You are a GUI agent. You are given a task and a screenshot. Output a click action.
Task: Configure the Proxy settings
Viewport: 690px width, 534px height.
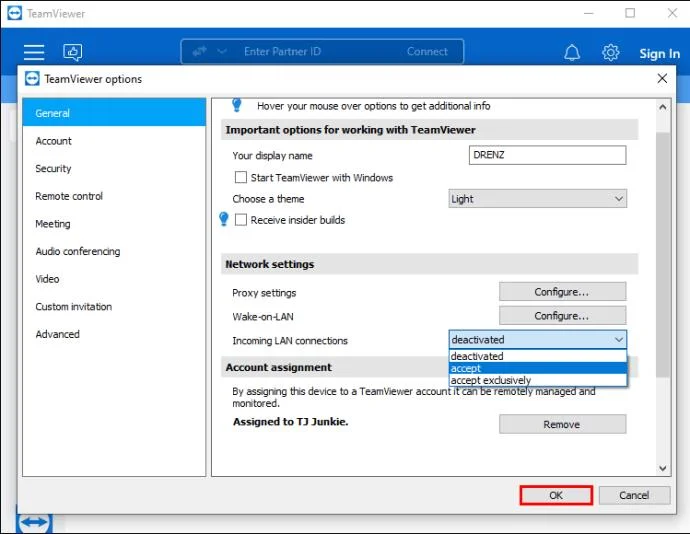[x=562, y=292]
